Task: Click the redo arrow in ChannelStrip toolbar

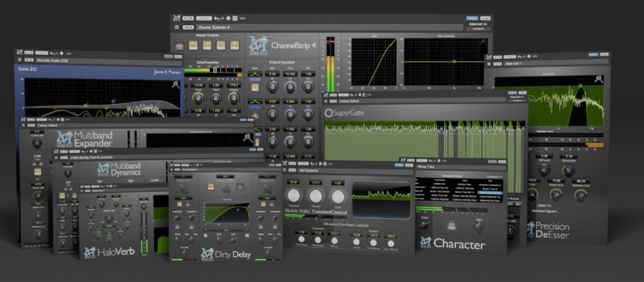Action: [221, 18]
